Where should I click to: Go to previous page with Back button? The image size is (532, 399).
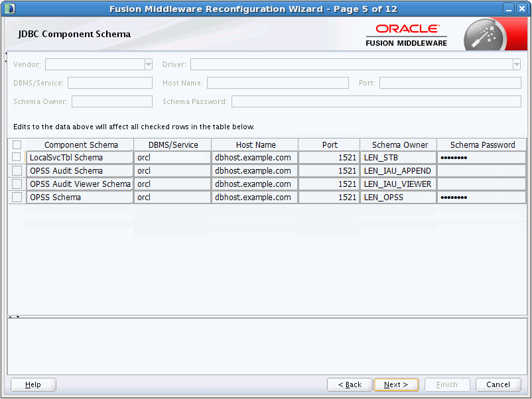350,384
